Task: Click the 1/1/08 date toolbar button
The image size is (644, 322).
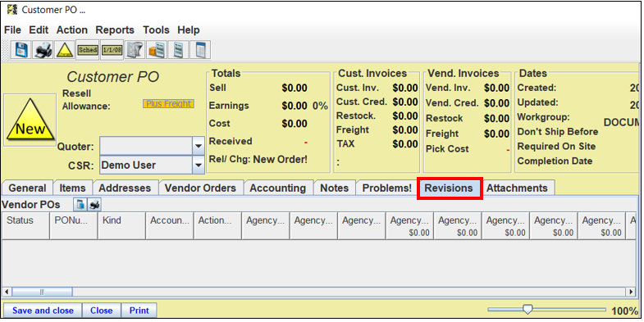Action: pyautogui.click(x=112, y=50)
